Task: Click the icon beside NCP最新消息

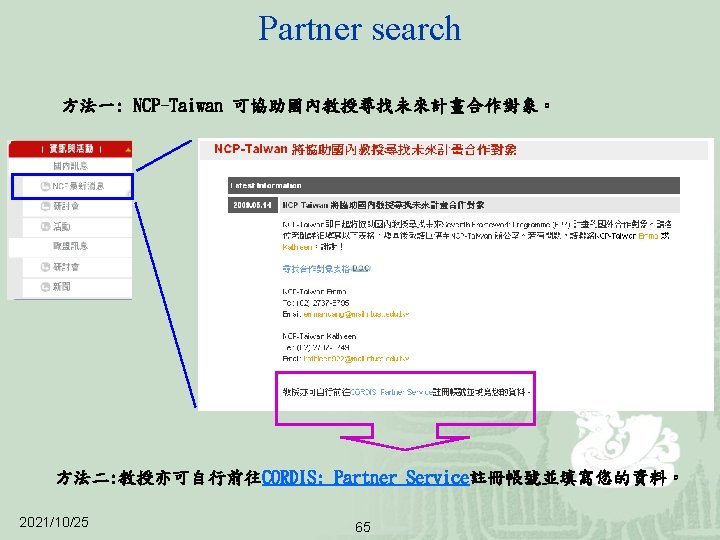Action: coord(45,186)
